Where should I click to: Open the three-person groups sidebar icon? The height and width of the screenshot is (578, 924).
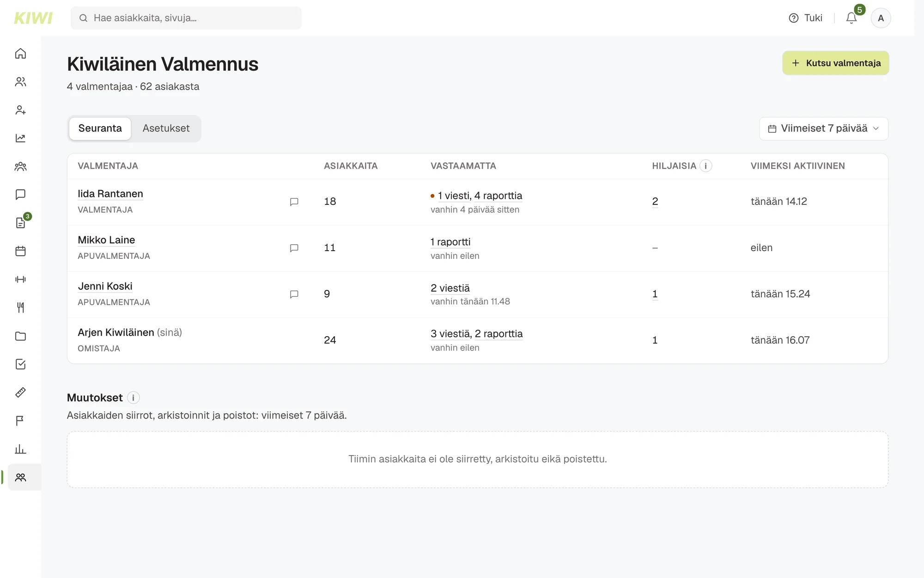point(20,166)
